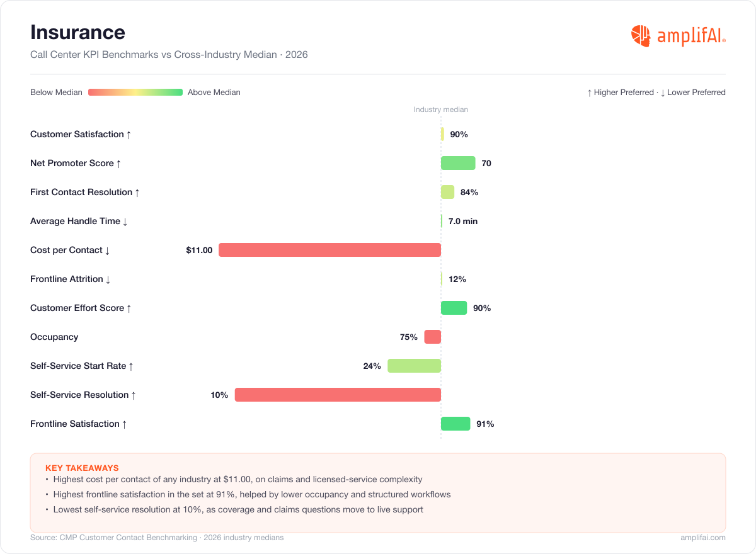Click the Net Promoter Score row label

pyautogui.click(x=76, y=163)
